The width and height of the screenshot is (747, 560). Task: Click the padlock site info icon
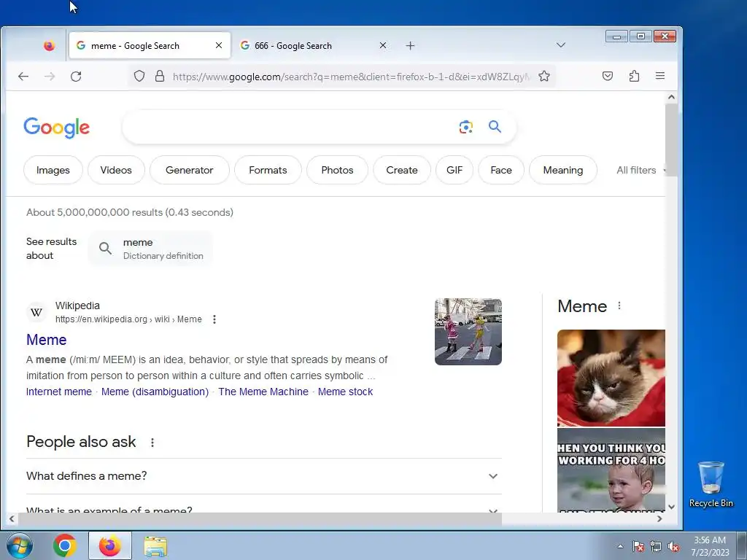(160, 76)
